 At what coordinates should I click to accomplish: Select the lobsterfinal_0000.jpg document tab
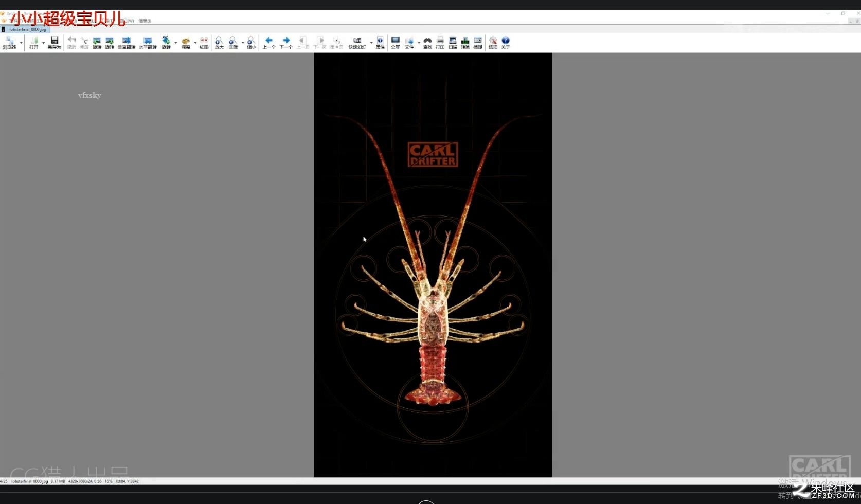25,29
